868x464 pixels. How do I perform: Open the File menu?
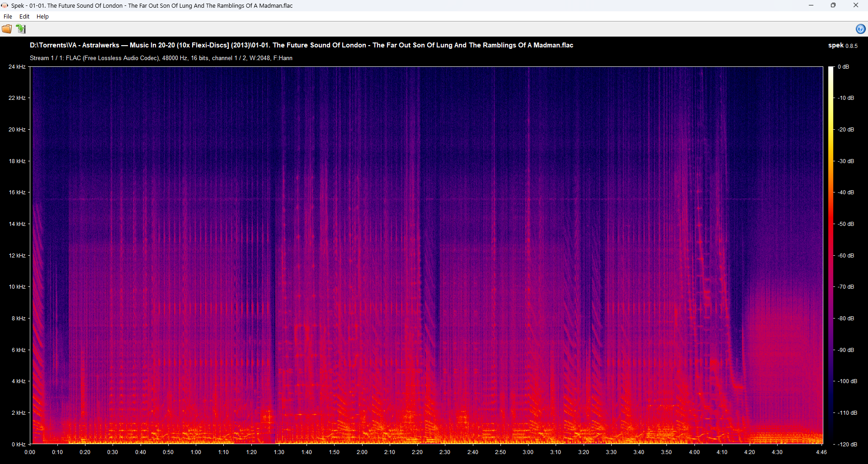8,16
